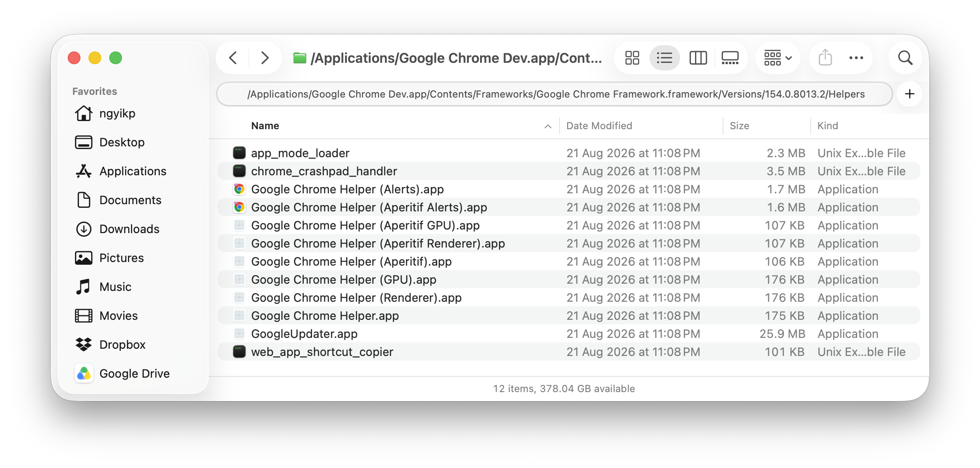Go forward to the next folder

(265, 58)
